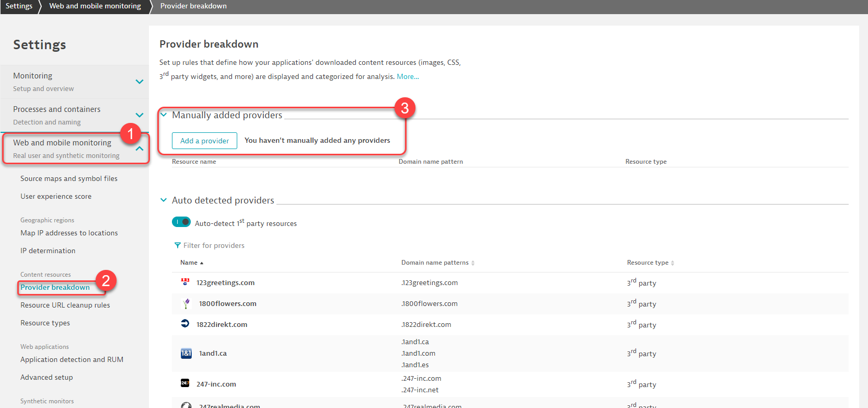The width and height of the screenshot is (868, 408).
Task: Collapse the Manually added providers section
Action: pyautogui.click(x=164, y=115)
